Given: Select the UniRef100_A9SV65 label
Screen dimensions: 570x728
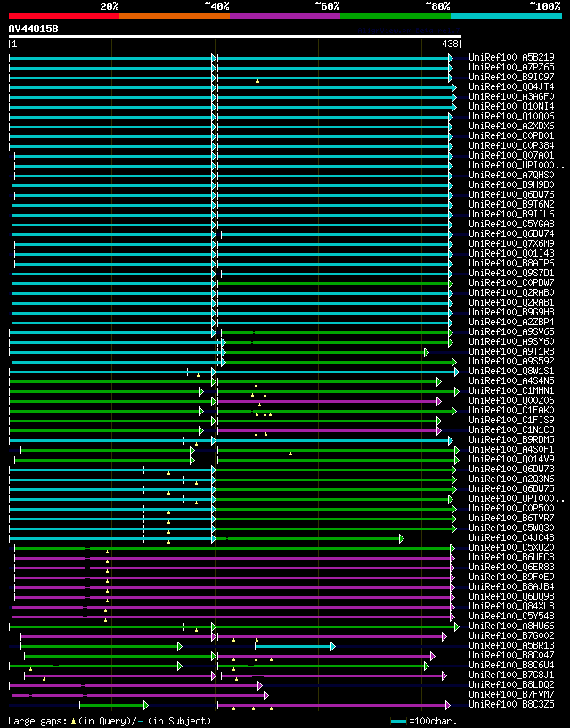Looking at the screenshot, I should tap(511, 331).
